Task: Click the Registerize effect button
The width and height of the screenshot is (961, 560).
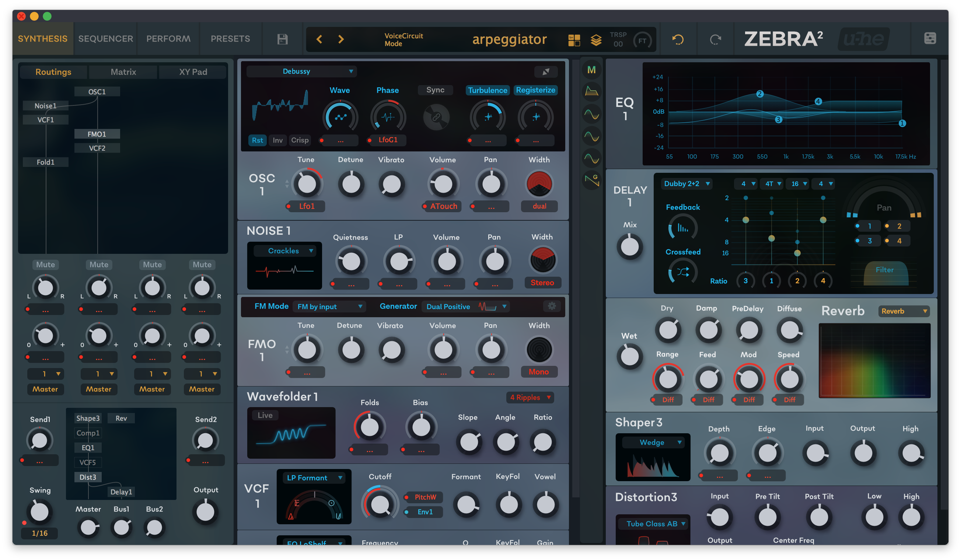Action: pos(535,90)
